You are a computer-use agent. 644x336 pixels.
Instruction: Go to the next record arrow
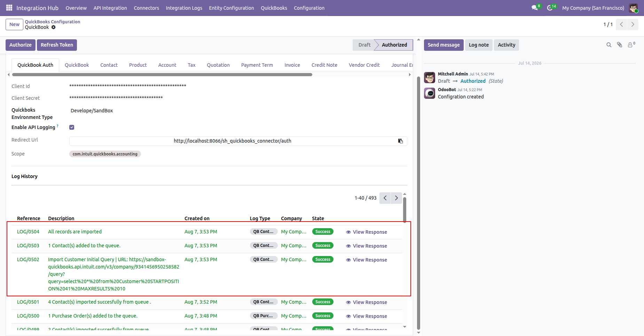(633, 24)
